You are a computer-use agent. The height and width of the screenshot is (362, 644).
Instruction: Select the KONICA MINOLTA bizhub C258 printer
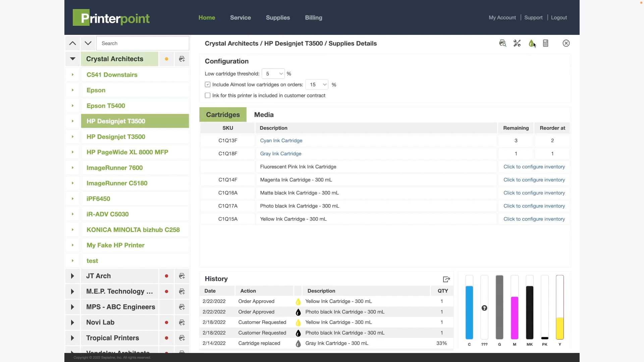point(135,230)
